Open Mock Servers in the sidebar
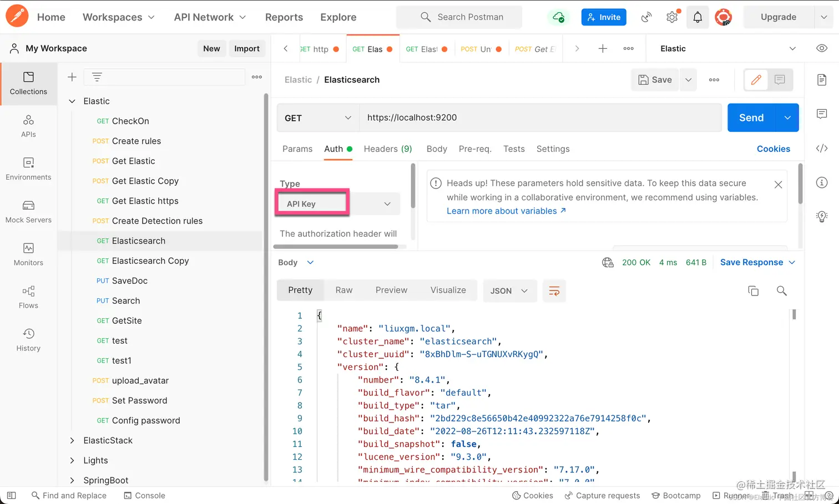839x504 pixels. coord(28,212)
